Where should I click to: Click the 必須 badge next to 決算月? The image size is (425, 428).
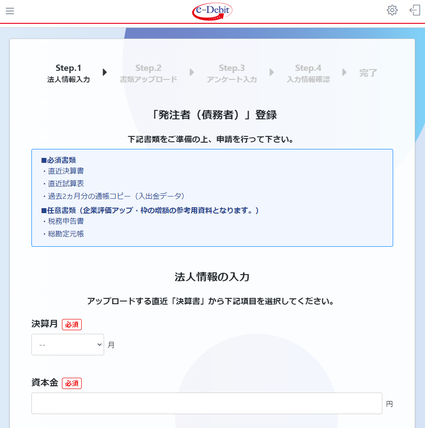coord(72,324)
